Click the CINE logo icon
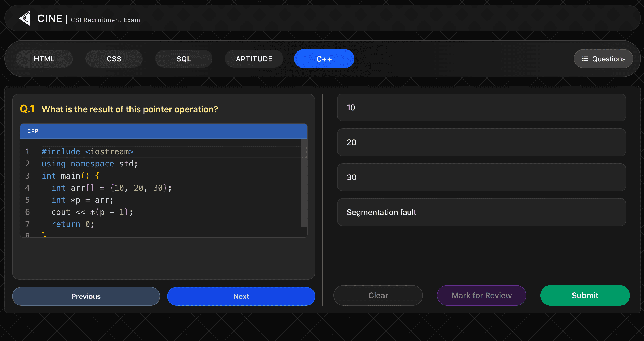This screenshot has height=341, width=644. pyautogui.click(x=25, y=18)
